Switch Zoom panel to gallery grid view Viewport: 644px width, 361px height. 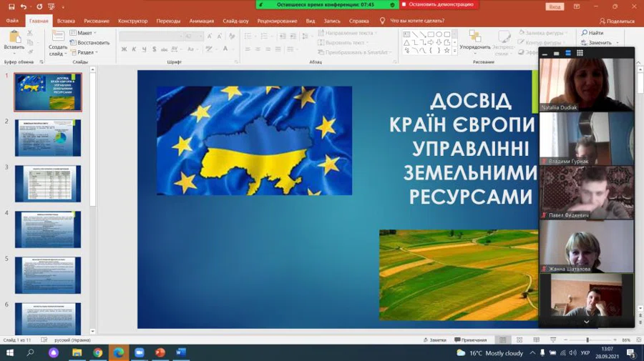point(580,53)
